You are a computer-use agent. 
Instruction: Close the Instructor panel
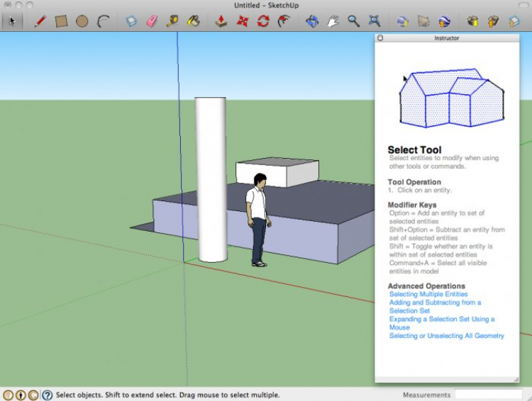pyautogui.click(x=380, y=38)
